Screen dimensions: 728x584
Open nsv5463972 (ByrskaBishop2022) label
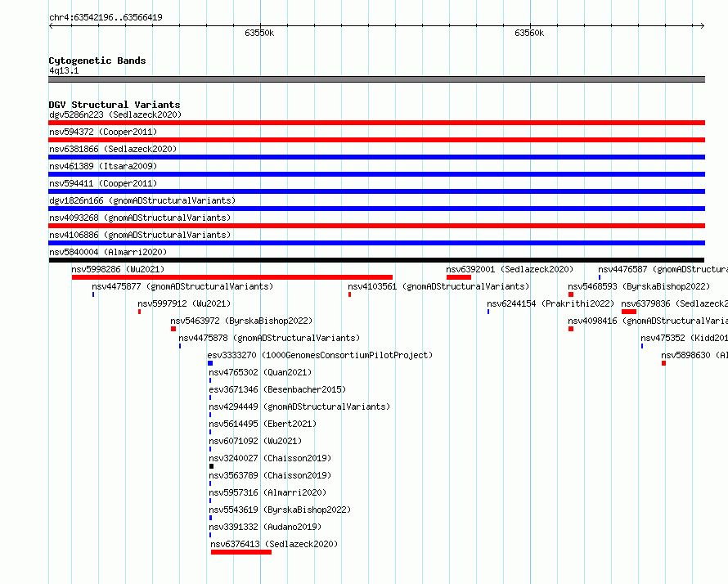click(x=241, y=321)
